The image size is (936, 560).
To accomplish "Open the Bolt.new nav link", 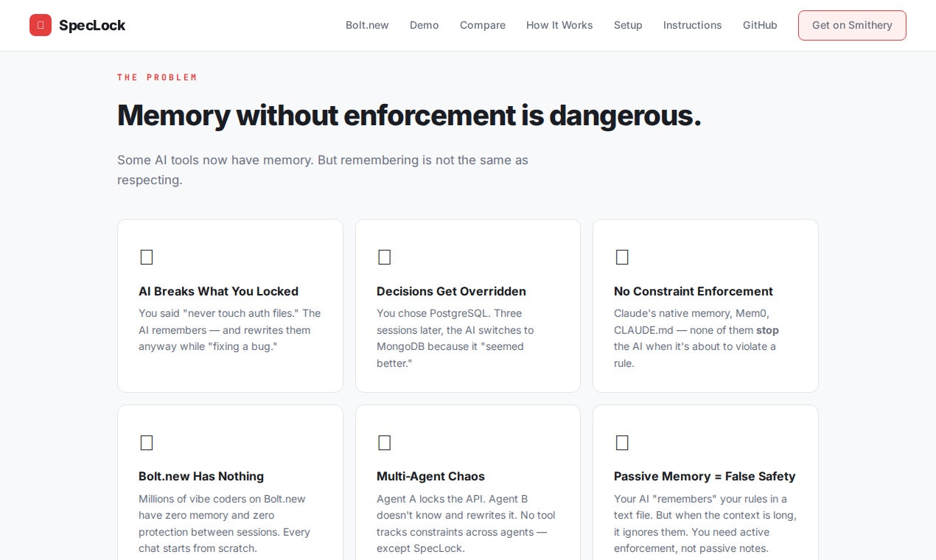I will pyautogui.click(x=367, y=25).
